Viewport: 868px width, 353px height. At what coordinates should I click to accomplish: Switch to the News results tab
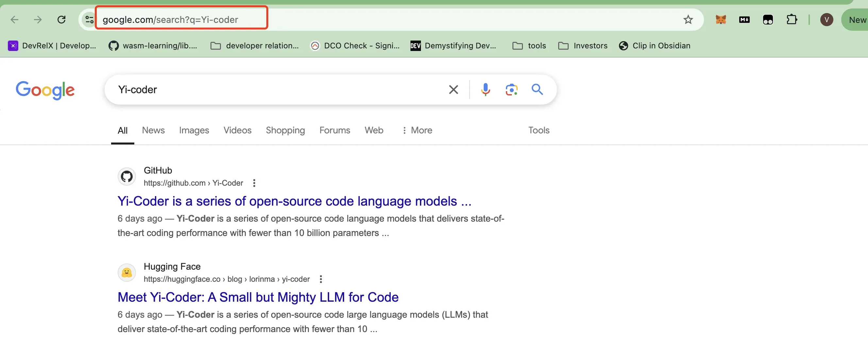tap(153, 130)
